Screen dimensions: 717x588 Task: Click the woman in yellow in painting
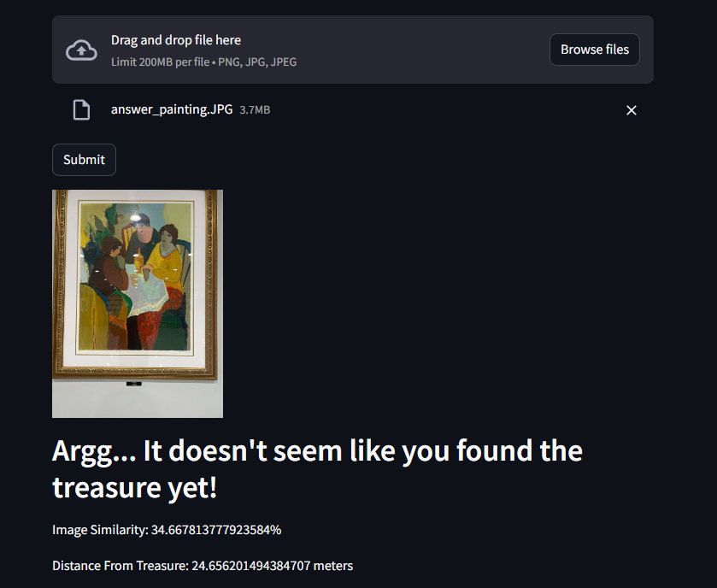[x=167, y=270]
